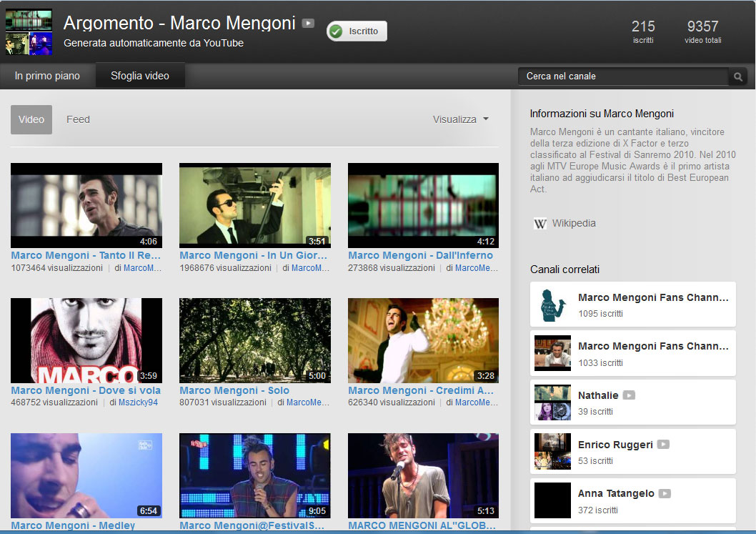Select the Feed tab
Screen dimensions: 756x534
pyautogui.click(x=78, y=119)
